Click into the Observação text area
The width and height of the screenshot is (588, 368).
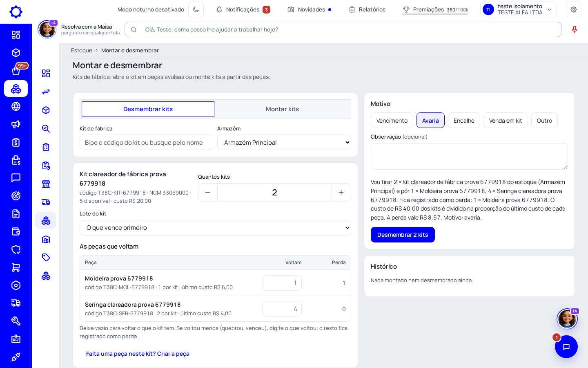point(469,156)
